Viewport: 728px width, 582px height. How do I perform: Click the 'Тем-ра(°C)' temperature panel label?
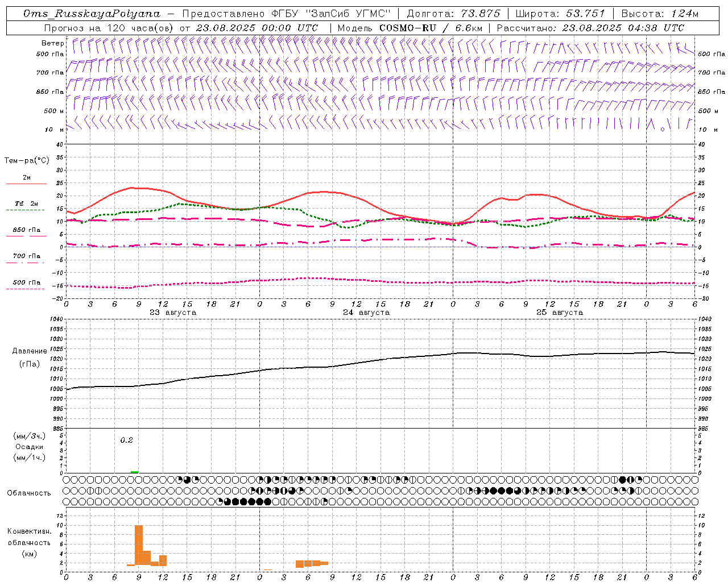[27, 161]
